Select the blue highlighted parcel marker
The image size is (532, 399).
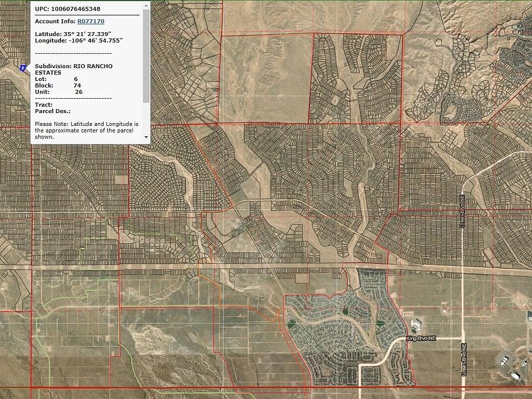[23, 68]
